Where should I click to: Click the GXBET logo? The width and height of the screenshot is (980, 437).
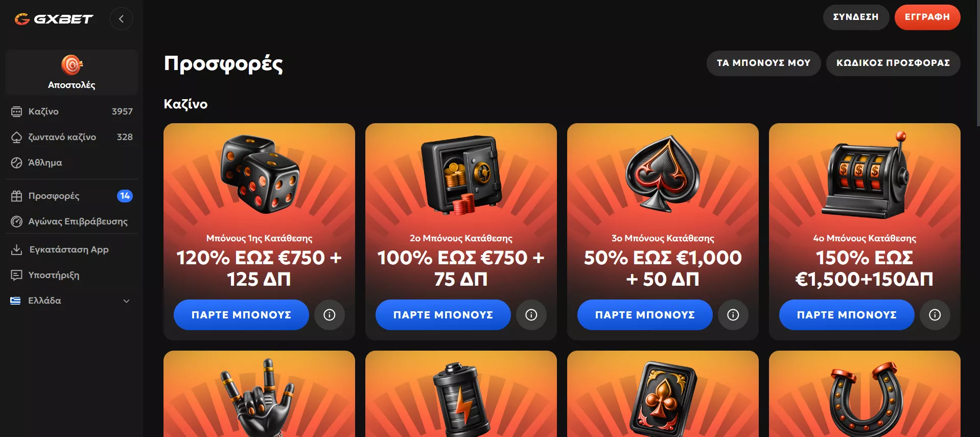[x=54, y=19]
